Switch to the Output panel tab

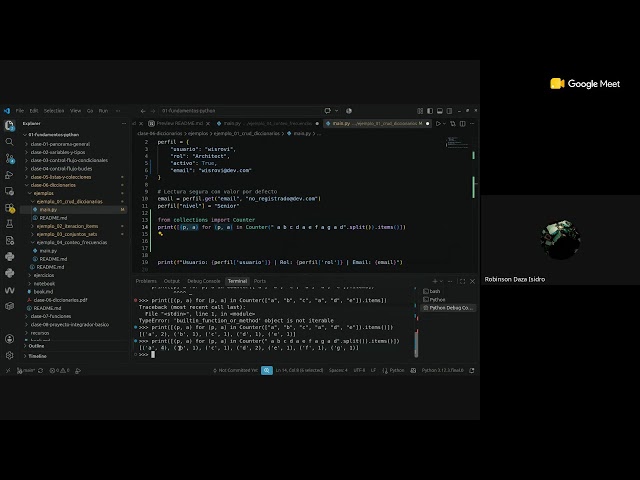(x=172, y=281)
